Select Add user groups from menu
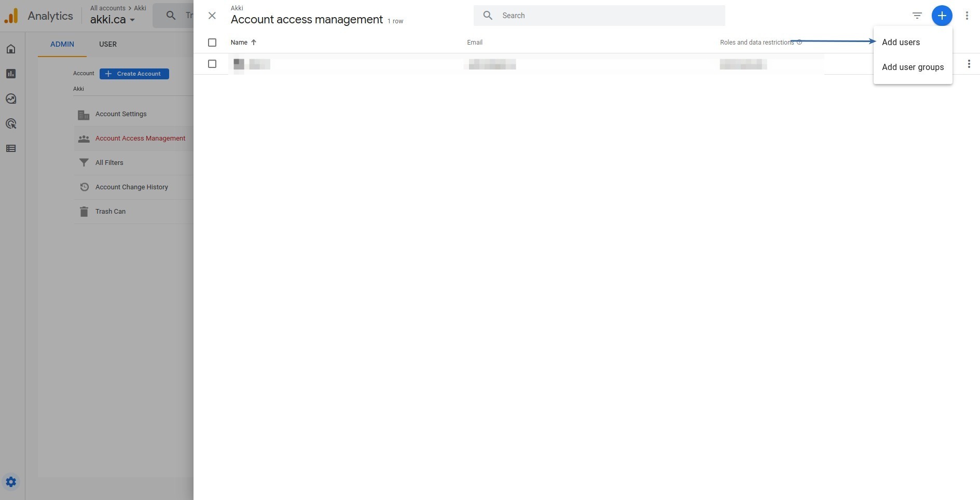 (x=913, y=67)
